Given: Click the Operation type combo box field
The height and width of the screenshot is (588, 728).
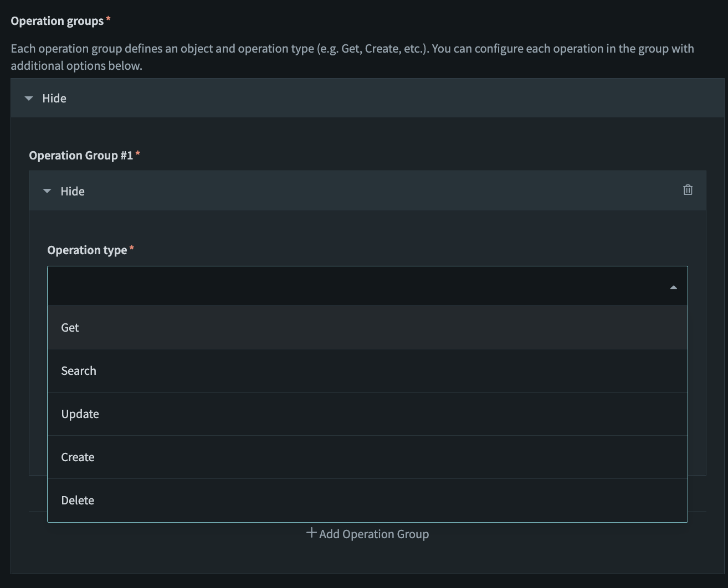Looking at the screenshot, I should pyautogui.click(x=355, y=286).
